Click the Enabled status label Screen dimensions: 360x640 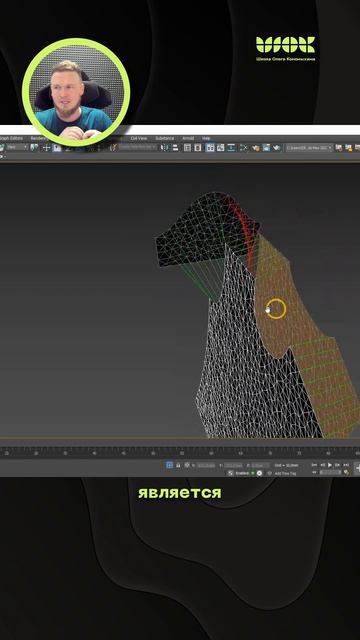click(x=242, y=473)
